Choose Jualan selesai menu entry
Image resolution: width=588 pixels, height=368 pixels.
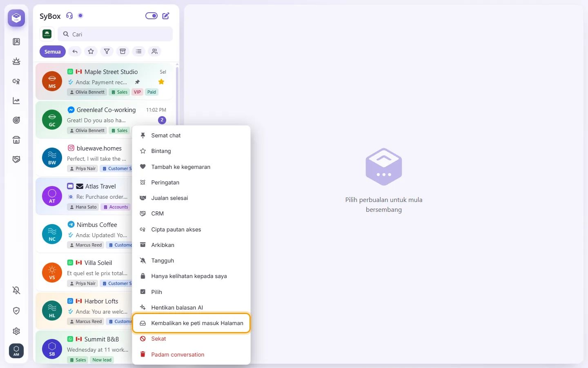[191, 198]
